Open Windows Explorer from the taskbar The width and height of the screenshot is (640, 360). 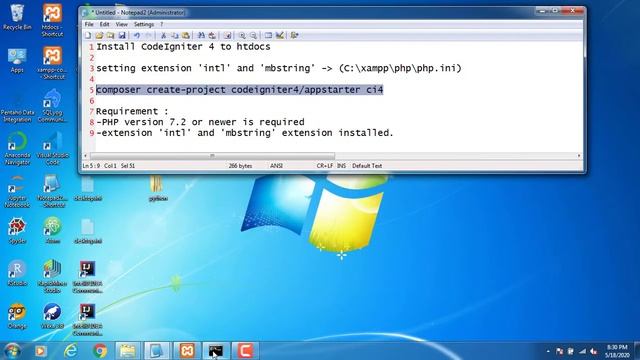click(128, 351)
